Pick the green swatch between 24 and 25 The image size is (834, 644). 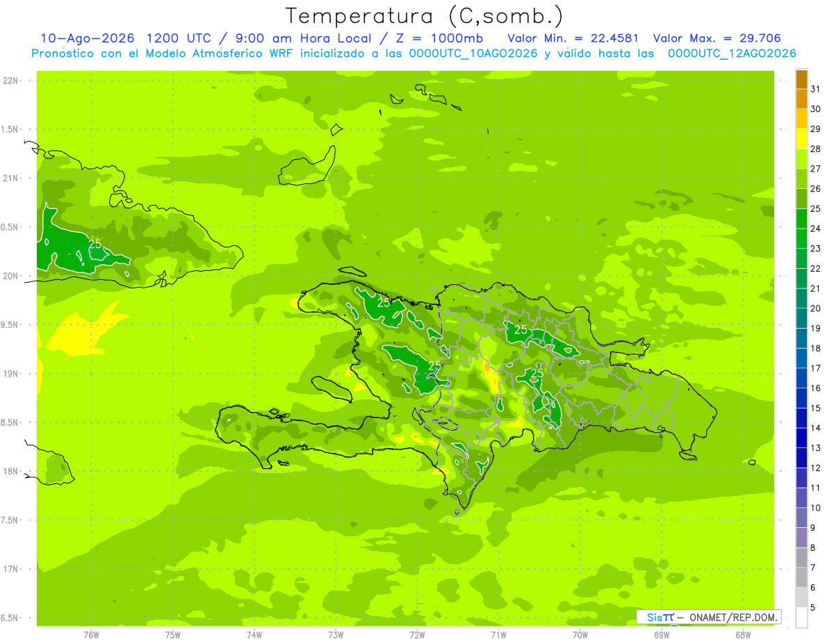pos(801,219)
